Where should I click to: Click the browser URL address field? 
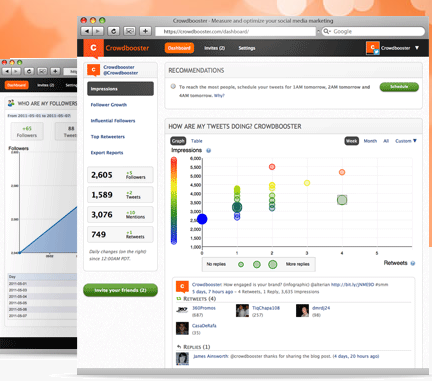point(235,31)
